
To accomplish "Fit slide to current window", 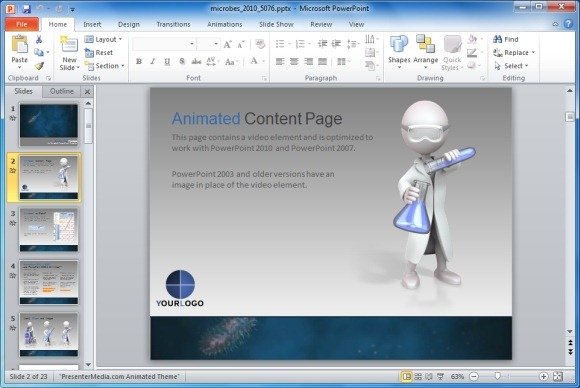I will point(557,377).
